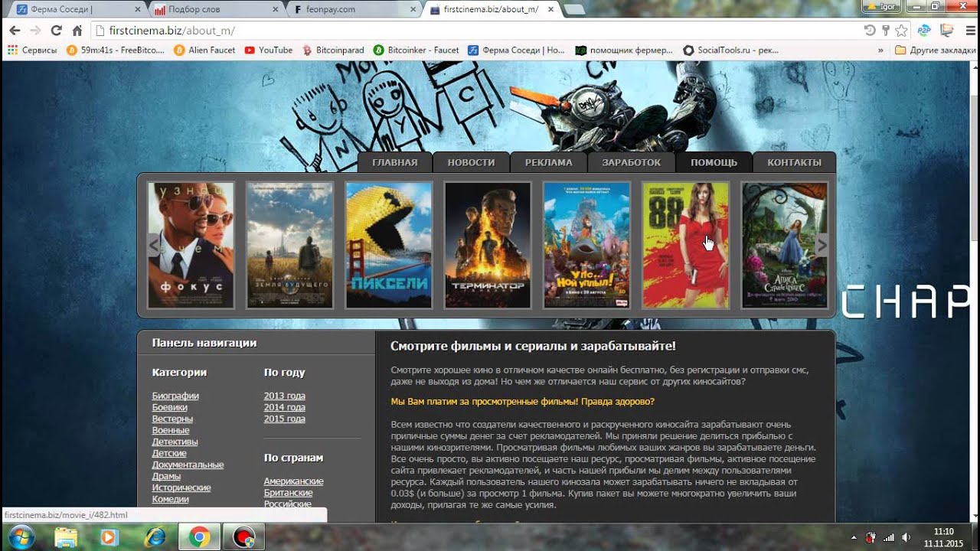Open the Терминатор movie poster
Screen dimensions: 980x551
click(x=488, y=245)
